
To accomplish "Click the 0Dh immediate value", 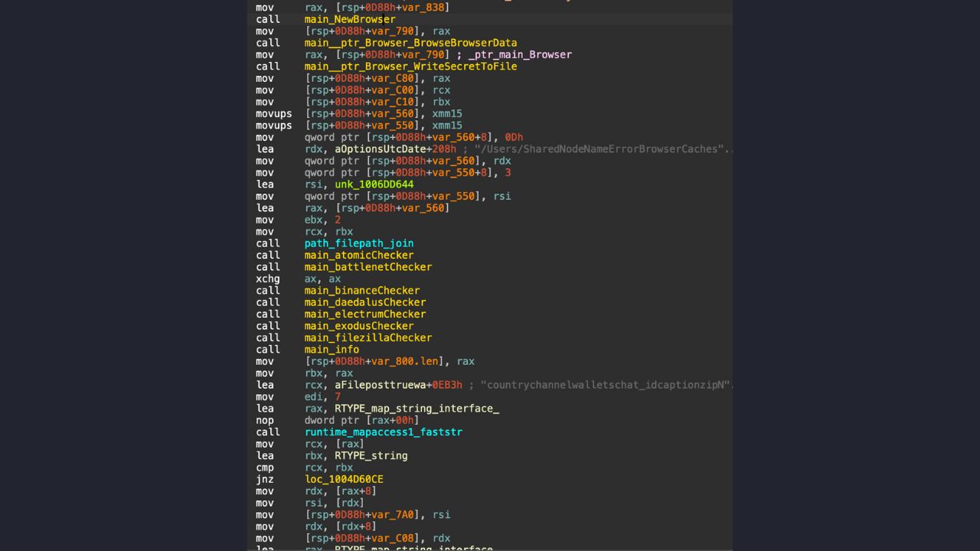I will click(x=514, y=137).
